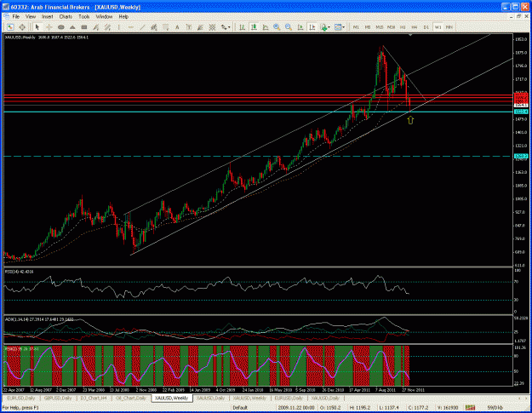This screenshot has height=413, width=532.
Task: Click the cyan price label on price axis
Action: [x=521, y=112]
